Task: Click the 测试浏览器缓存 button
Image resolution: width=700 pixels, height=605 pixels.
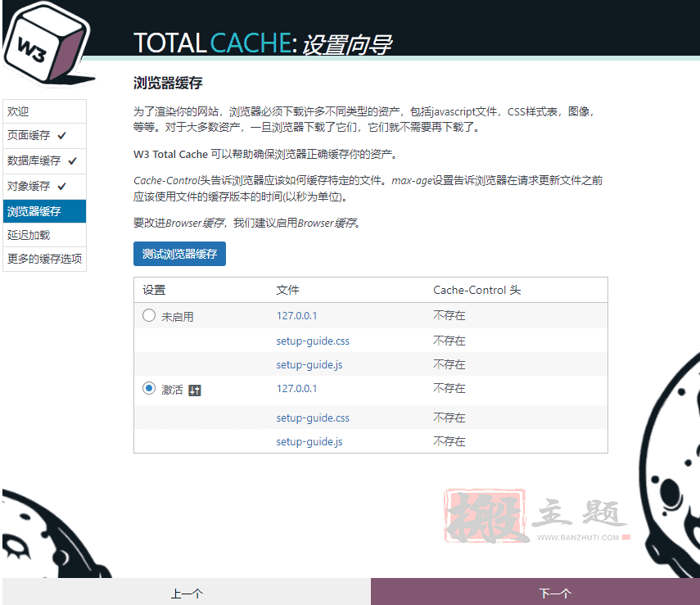Action: point(179,254)
